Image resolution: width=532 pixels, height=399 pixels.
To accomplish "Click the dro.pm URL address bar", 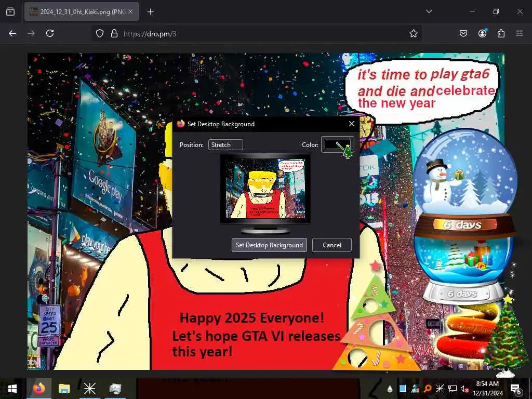I will coord(258,34).
